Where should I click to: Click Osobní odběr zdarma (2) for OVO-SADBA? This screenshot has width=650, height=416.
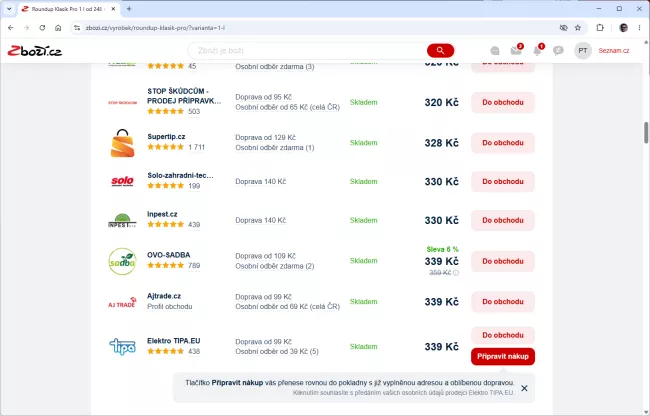pos(275,266)
